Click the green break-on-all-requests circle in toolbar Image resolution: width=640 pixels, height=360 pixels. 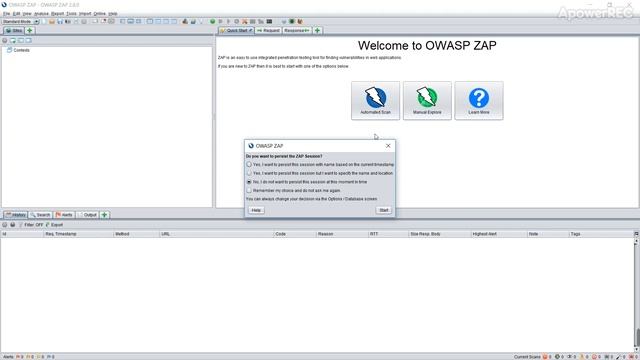coord(212,21)
